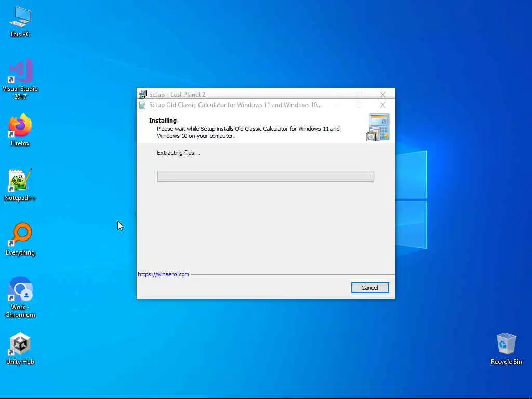Click the 'Please wait while Setup installs' description
The width and height of the screenshot is (532, 399).
[x=248, y=132]
